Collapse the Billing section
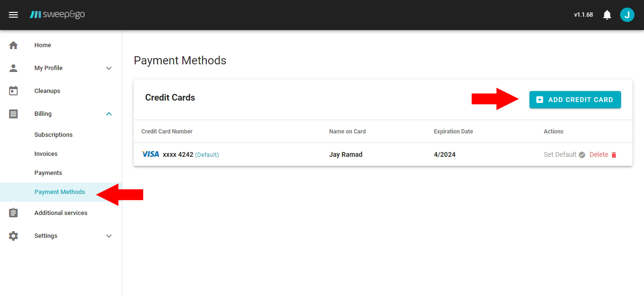The image size is (644, 296). click(x=109, y=113)
